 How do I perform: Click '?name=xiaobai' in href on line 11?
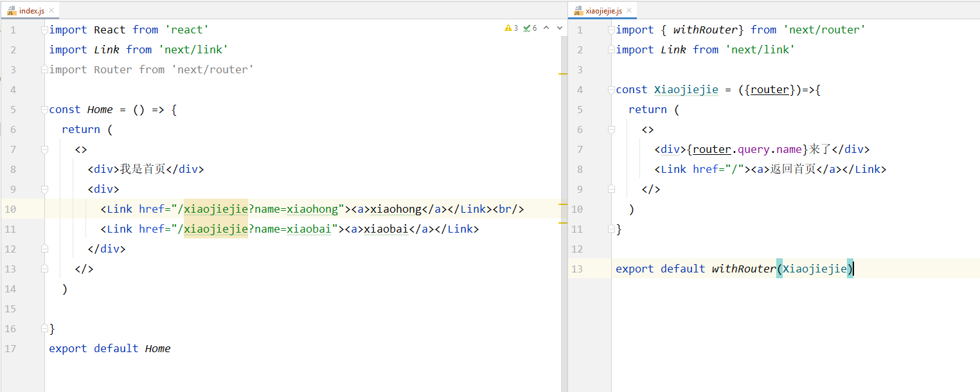pos(290,229)
